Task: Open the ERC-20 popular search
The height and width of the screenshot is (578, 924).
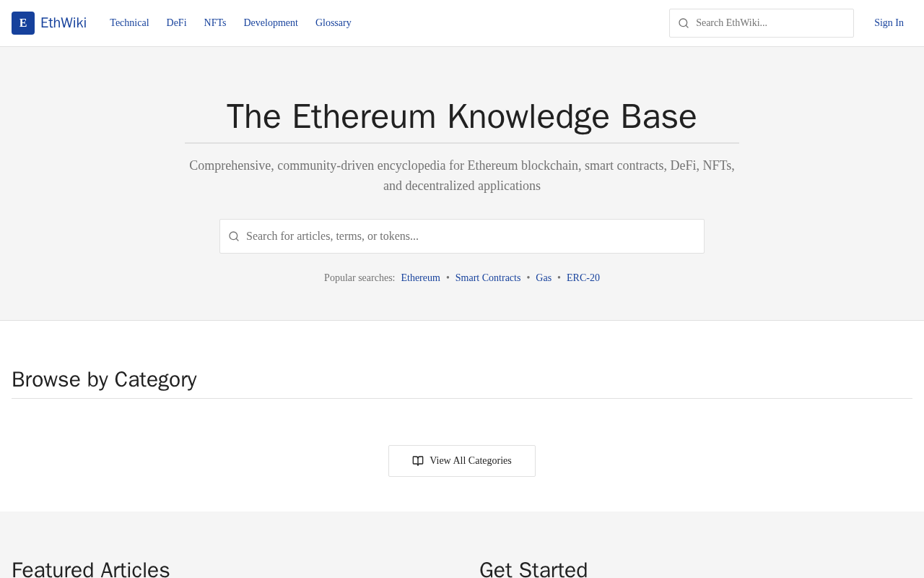Action: [583, 278]
